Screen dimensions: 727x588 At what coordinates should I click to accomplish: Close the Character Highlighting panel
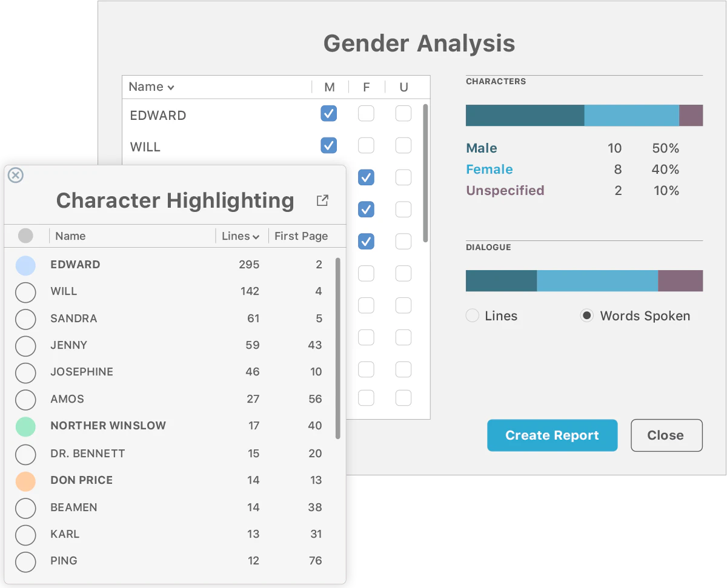point(16,175)
